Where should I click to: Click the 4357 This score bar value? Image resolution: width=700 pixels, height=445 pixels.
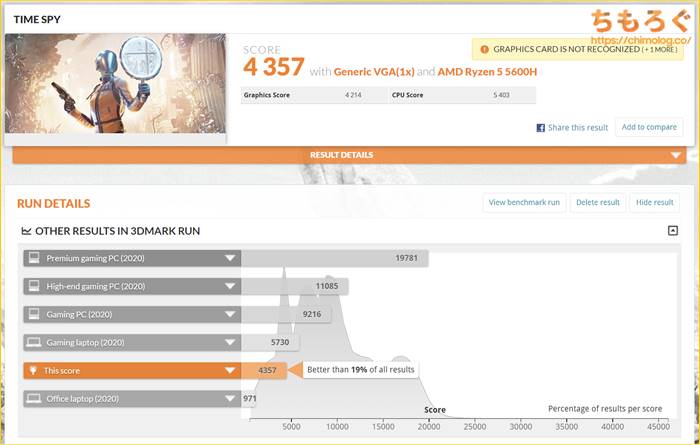267,370
